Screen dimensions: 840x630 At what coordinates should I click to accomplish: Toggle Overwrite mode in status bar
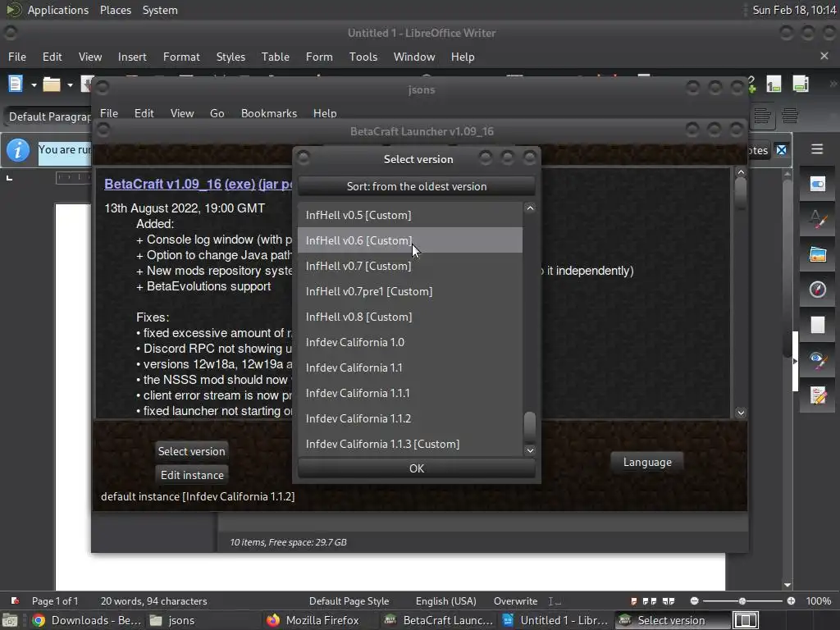tap(515, 601)
